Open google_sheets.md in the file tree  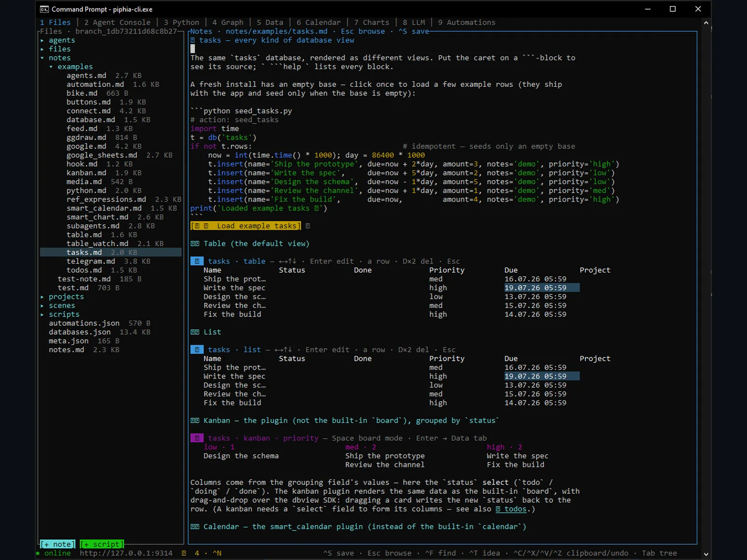point(102,155)
